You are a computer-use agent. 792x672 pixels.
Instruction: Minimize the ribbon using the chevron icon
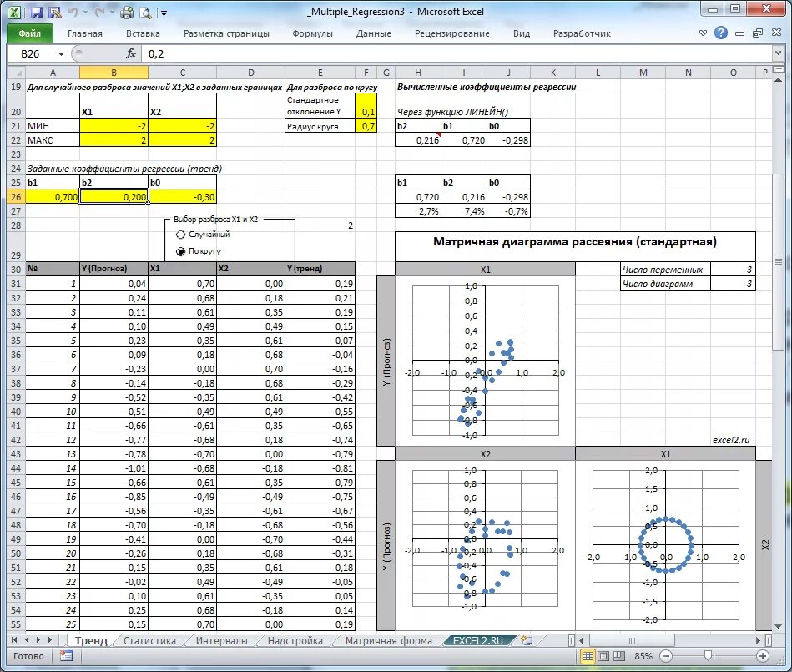703,33
